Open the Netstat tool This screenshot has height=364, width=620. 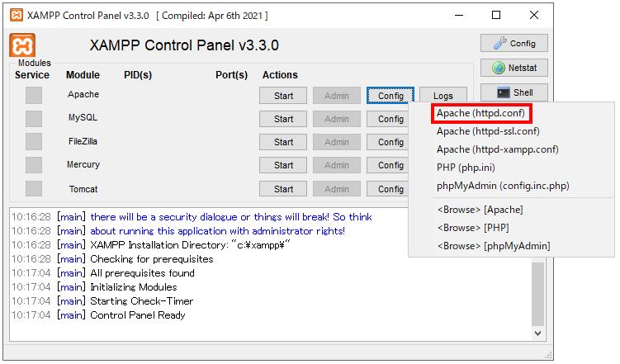point(514,68)
